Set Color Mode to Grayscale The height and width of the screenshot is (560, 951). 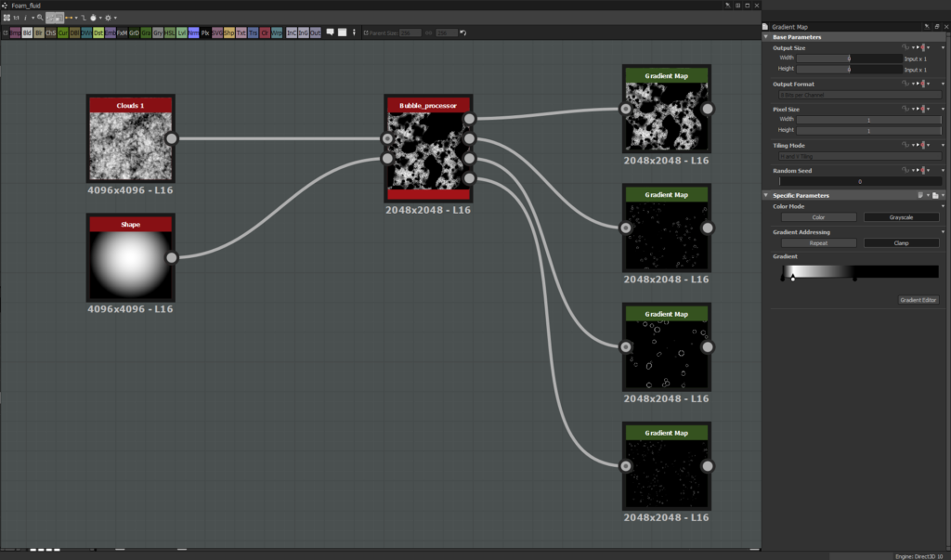point(901,216)
